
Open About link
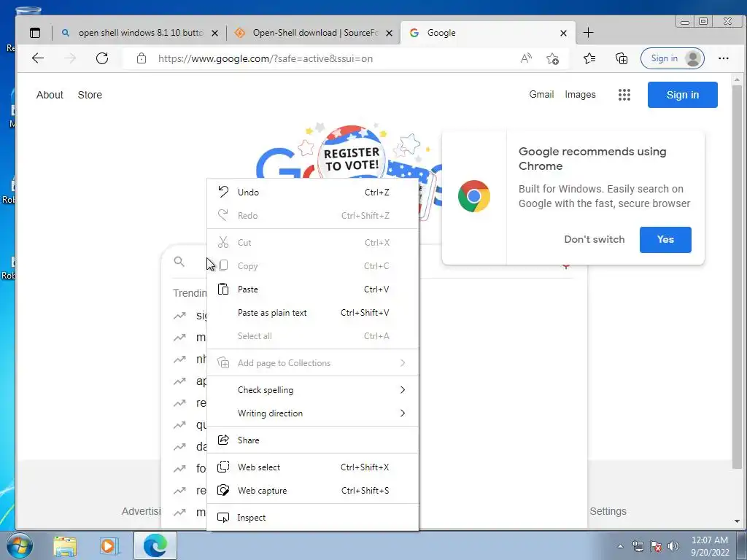tap(50, 95)
